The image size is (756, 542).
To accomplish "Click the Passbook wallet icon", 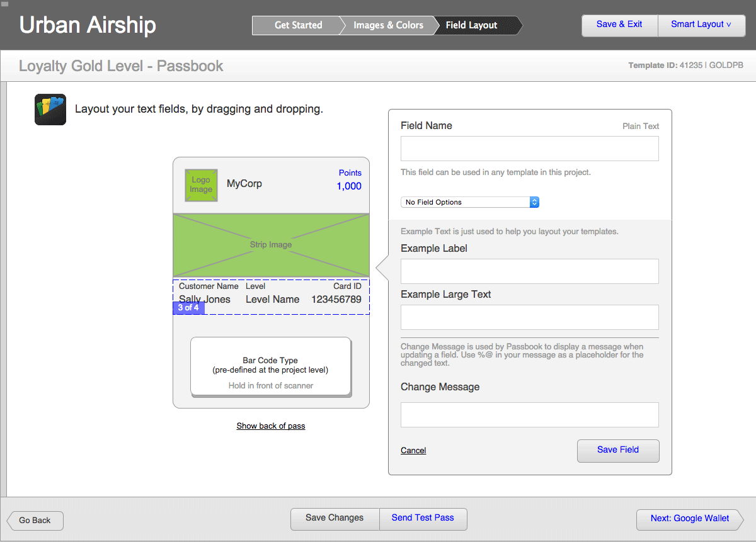I will coord(50,110).
